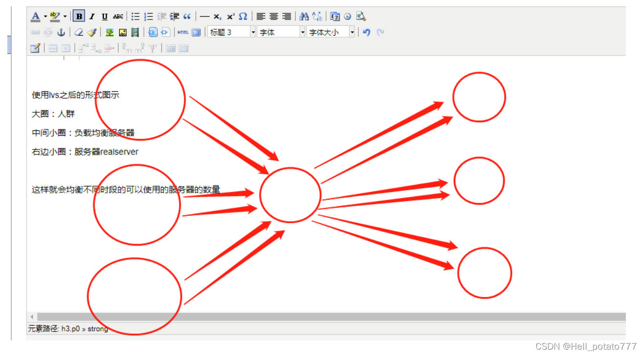The image size is (644, 356).
Task: Open preview with the magnifier page icon
Action: tap(361, 17)
